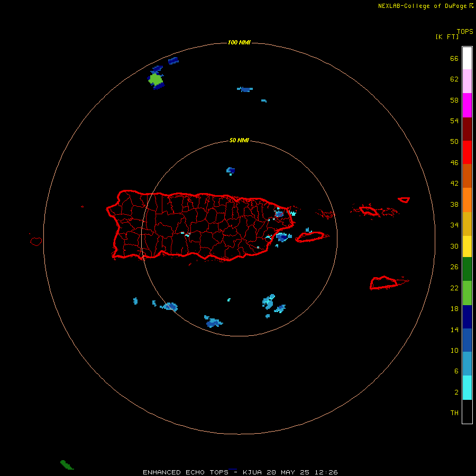Viewport: 476px width, 476px height.
Task: Pick the dark green legend swatch
Action: point(467,269)
